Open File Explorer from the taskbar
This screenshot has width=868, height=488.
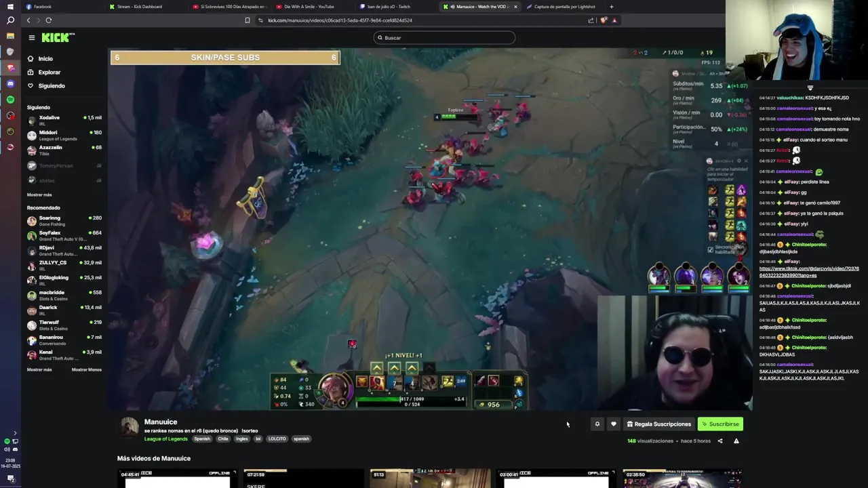[x=10, y=37]
